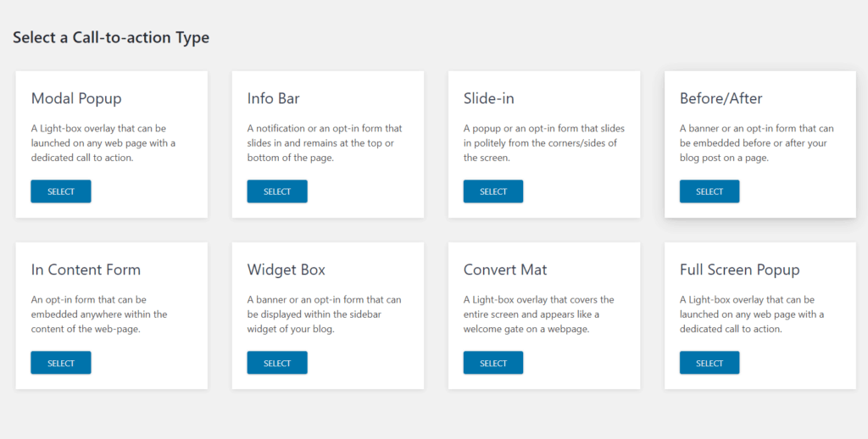Click the Convert Mat description text
This screenshot has width=868, height=439.
pos(538,314)
